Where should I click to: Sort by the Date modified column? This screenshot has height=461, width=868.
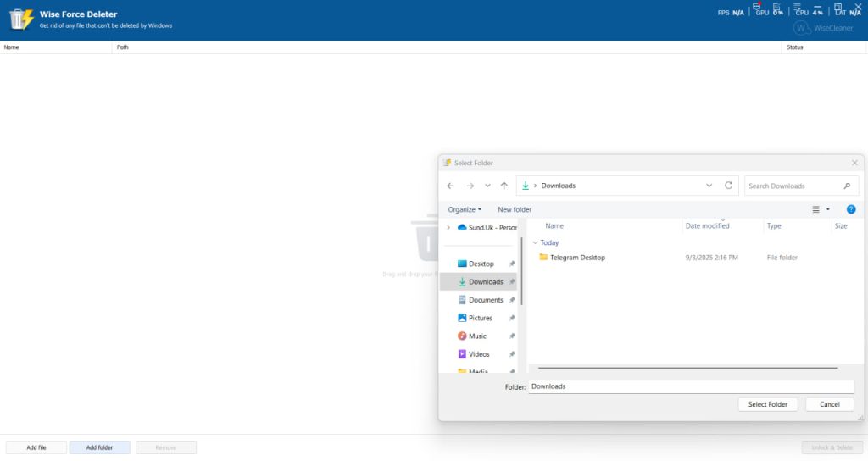pos(708,225)
